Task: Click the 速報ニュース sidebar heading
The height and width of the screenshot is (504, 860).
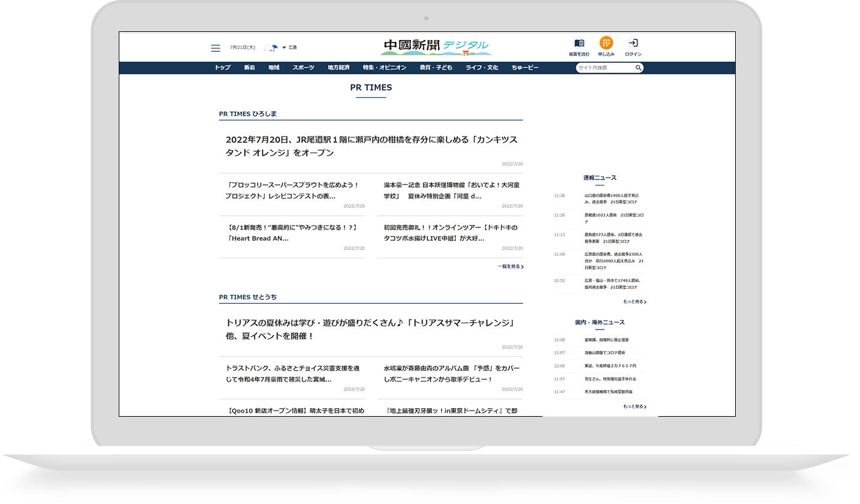Action: pyautogui.click(x=600, y=178)
